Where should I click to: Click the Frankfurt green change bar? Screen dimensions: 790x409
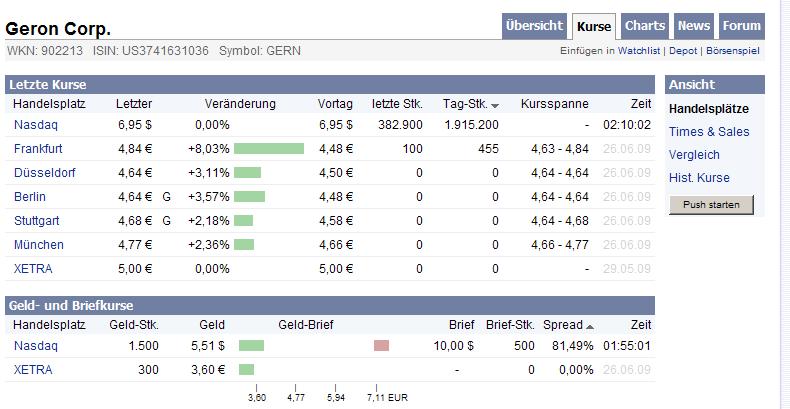269,149
